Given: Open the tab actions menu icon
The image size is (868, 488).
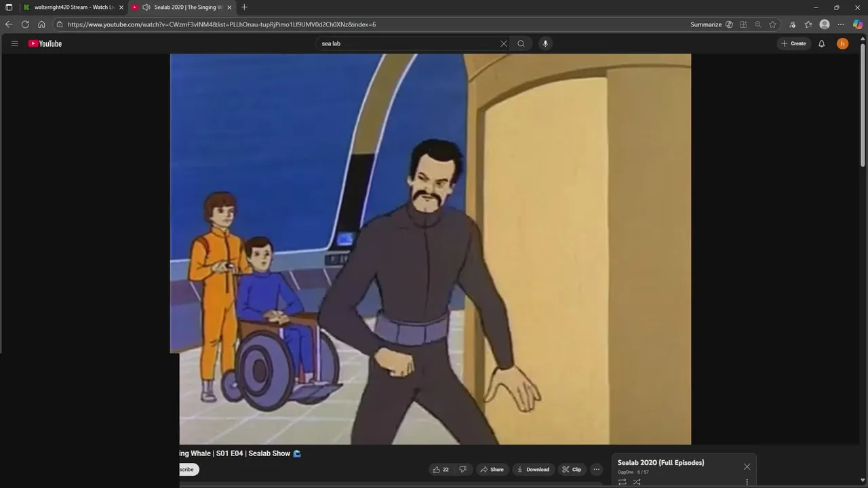Looking at the screenshot, I should (x=9, y=7).
